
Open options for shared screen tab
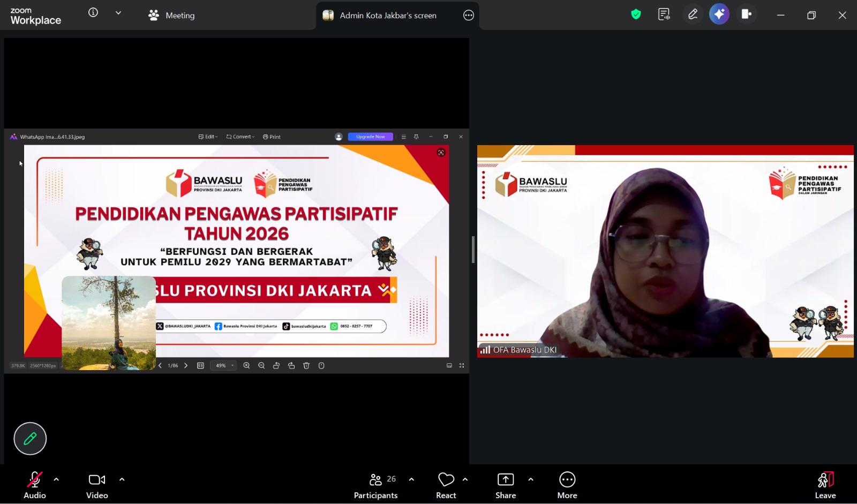click(469, 16)
